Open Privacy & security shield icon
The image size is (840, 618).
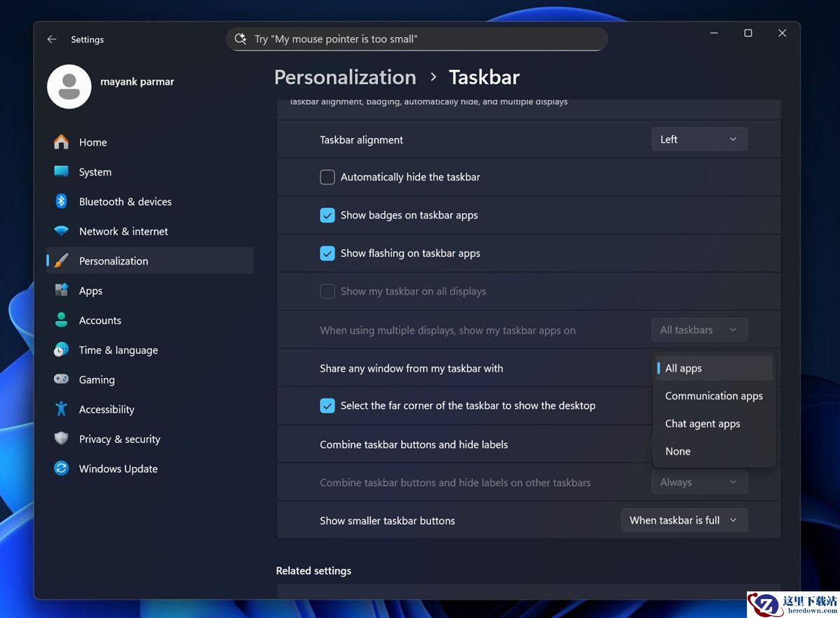tap(62, 439)
